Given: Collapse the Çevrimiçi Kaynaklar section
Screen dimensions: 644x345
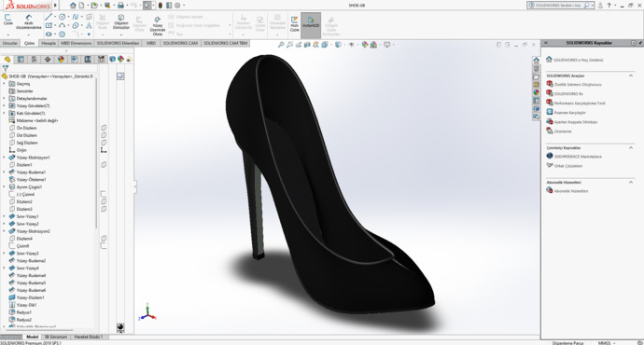Looking at the screenshot, I should [x=631, y=147].
